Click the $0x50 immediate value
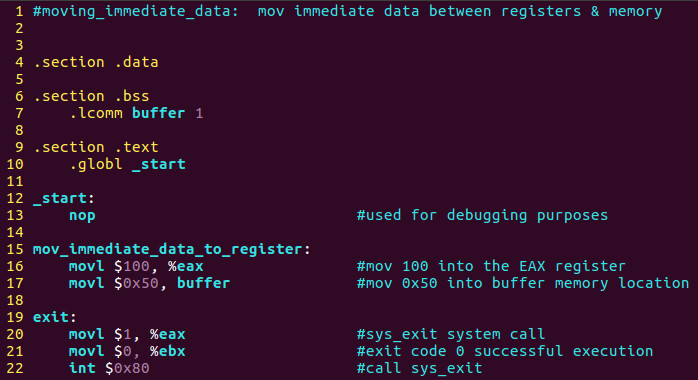 (x=136, y=283)
